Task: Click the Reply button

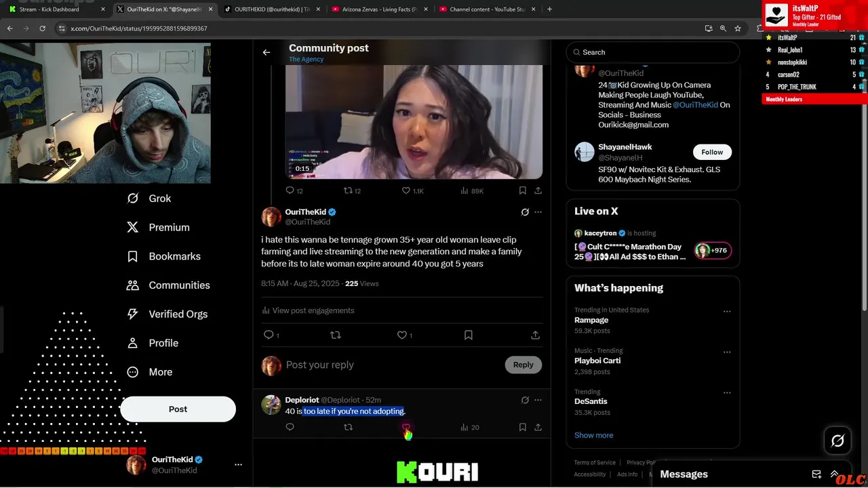Action: 523,365
